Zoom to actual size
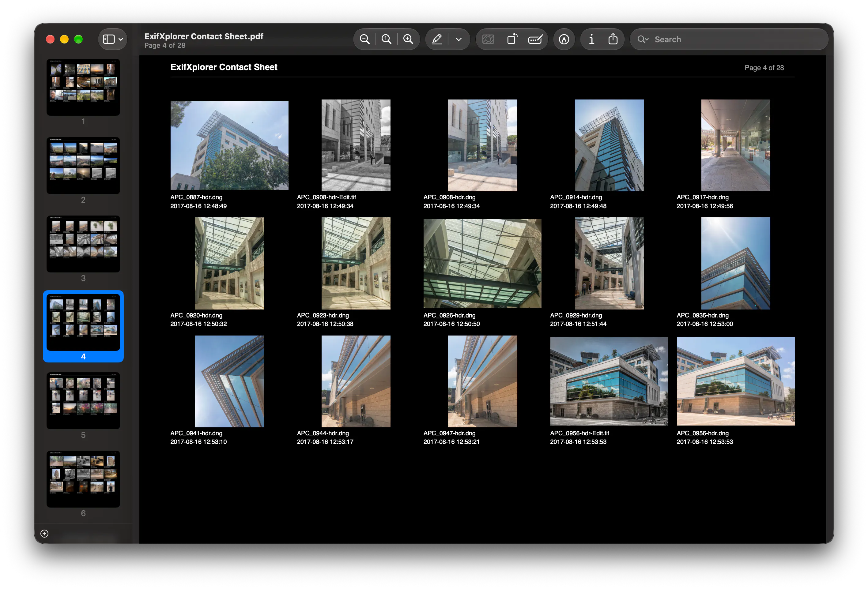 point(387,39)
